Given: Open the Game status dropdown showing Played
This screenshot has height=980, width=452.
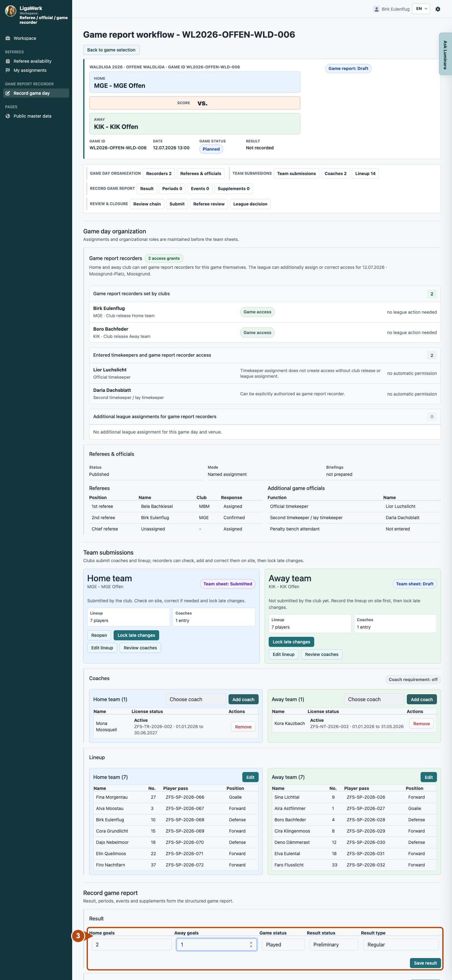Looking at the screenshot, I should (282, 945).
